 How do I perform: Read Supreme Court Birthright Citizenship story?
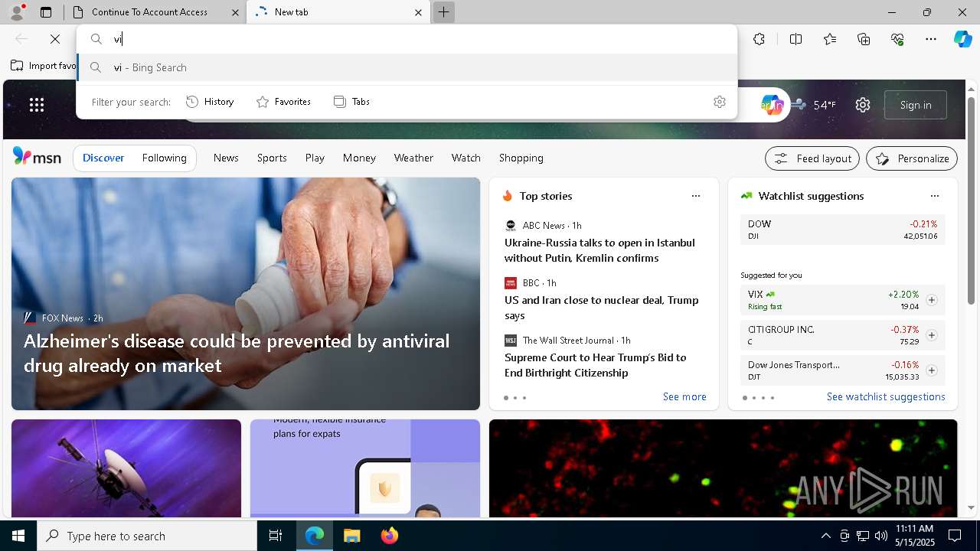coord(595,365)
